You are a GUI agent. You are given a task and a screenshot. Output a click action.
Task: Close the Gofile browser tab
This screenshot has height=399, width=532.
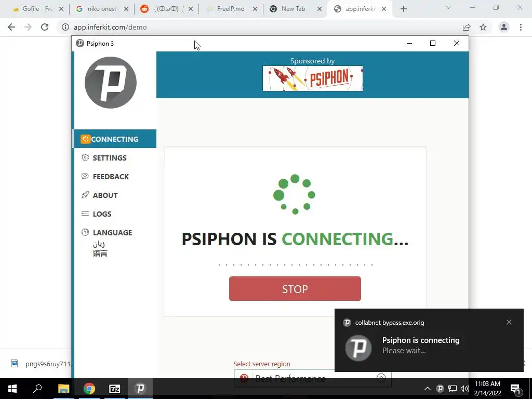pos(61,9)
